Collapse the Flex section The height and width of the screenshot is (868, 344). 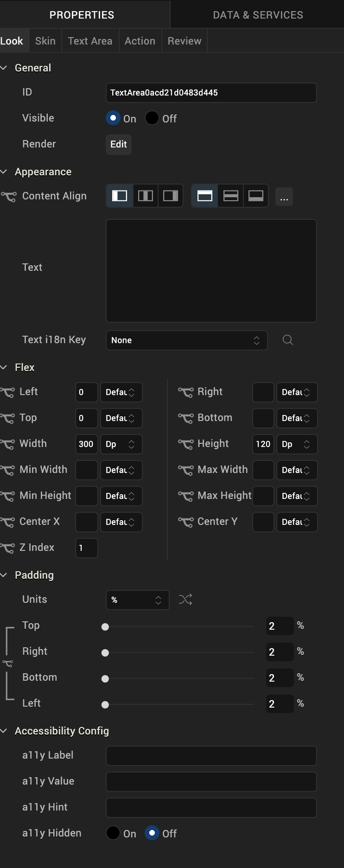(x=4, y=368)
